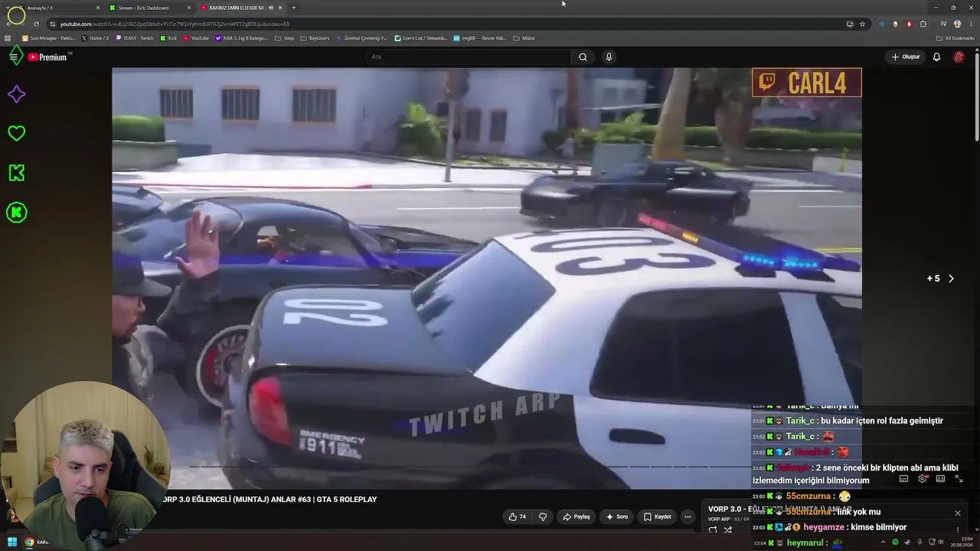This screenshot has height=551, width=980.
Task: Go to YouTube Premium home logo
Action: [47, 57]
